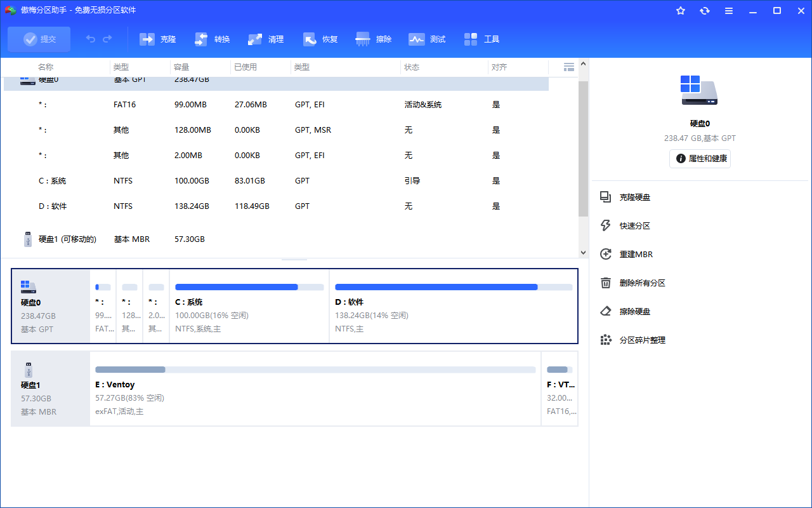Screen dimensions: 812x508
Task: Select the E: Ventoy partition block
Action: 315,389
